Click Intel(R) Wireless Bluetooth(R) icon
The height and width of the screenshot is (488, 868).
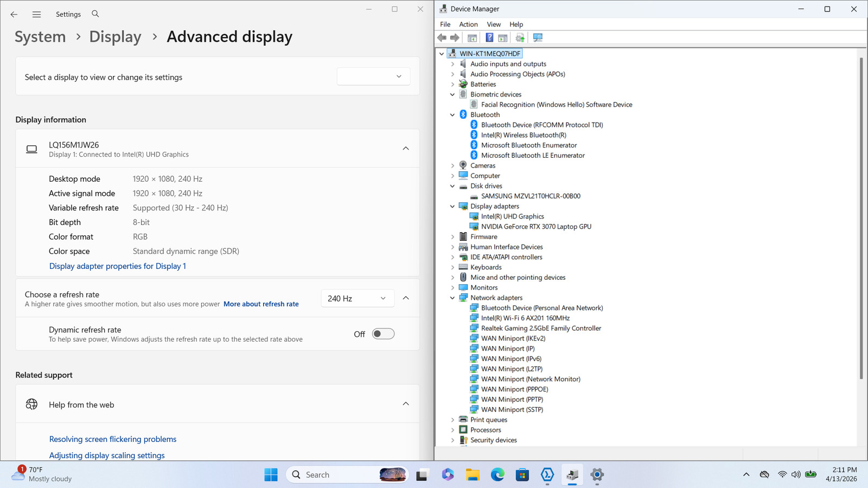click(x=474, y=135)
